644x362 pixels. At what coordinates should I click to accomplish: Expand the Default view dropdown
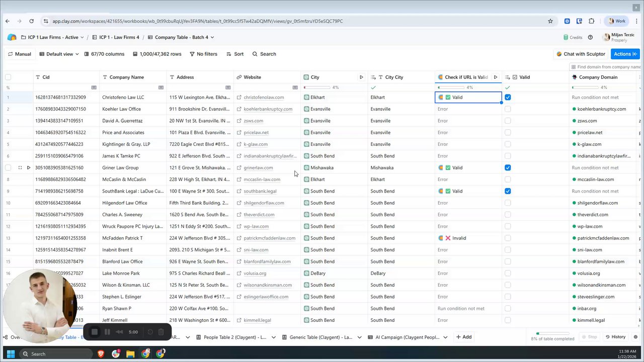pyautogui.click(x=59, y=54)
